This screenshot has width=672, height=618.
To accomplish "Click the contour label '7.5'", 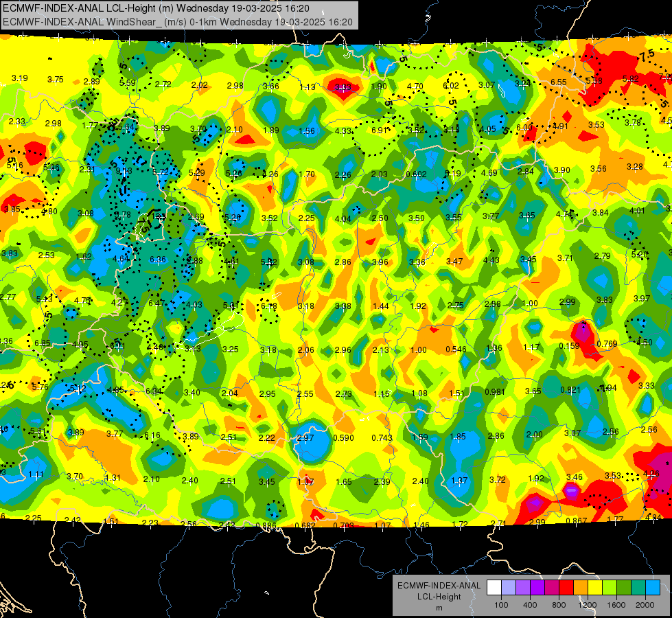I will (647, 56).
